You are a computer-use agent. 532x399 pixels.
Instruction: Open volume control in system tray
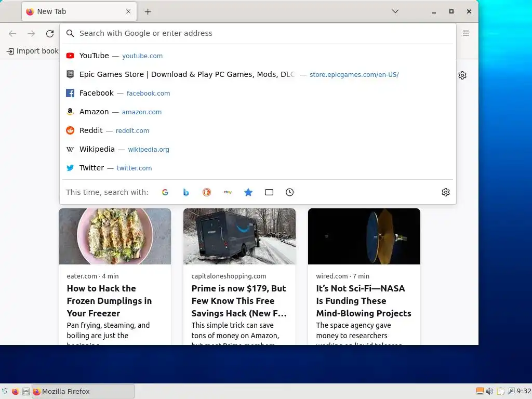tap(489, 391)
